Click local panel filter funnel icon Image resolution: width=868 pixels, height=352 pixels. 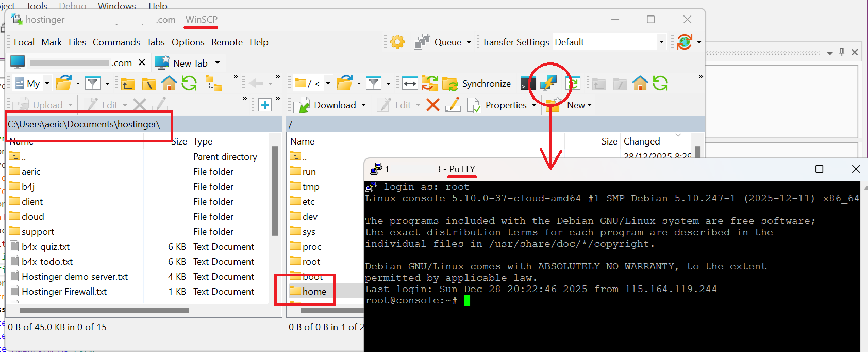(93, 83)
